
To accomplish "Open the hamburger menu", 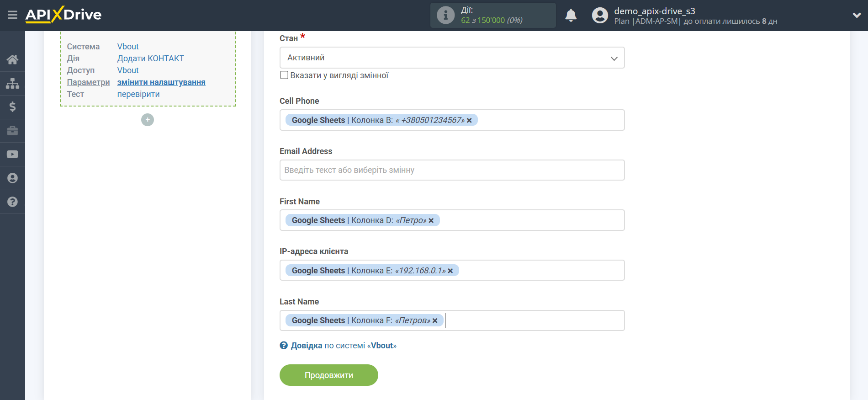I will coord(12,15).
